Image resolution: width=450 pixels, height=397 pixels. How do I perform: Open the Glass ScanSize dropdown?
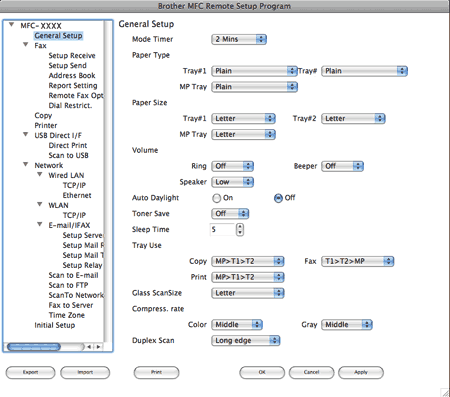(248, 293)
